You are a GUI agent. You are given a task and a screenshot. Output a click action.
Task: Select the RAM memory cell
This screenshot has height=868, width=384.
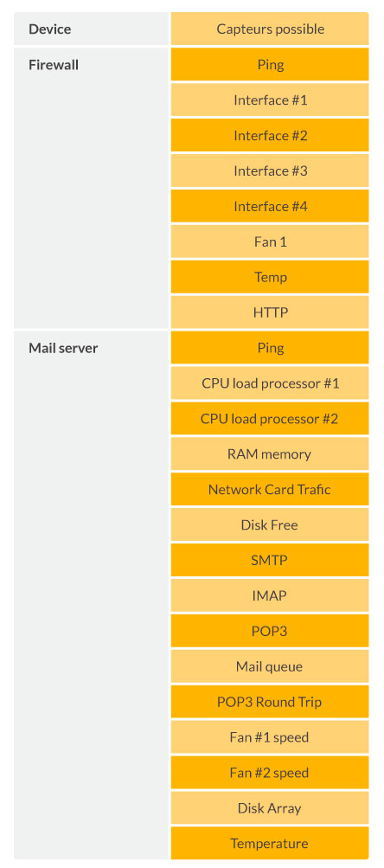tap(270, 454)
